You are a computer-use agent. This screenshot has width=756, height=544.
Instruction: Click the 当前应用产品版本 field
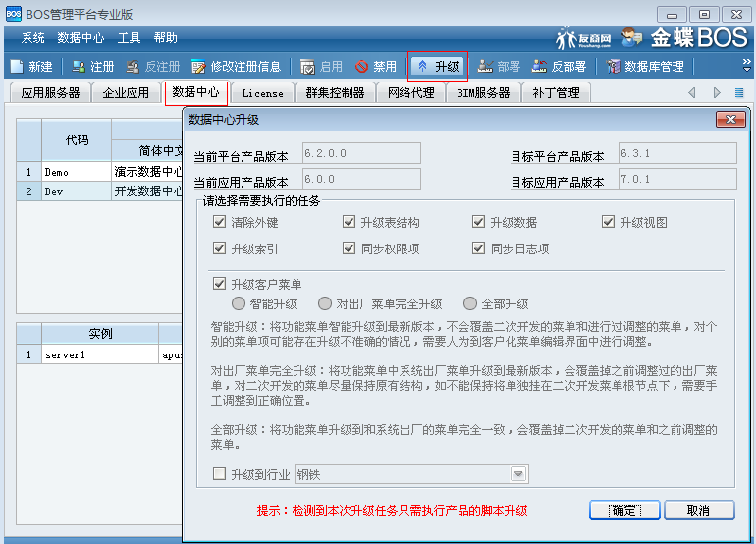361,179
